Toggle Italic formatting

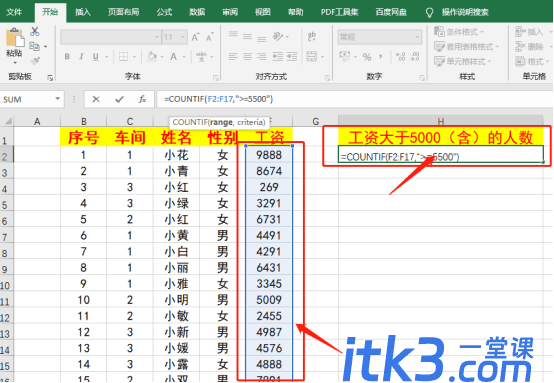click(x=81, y=57)
